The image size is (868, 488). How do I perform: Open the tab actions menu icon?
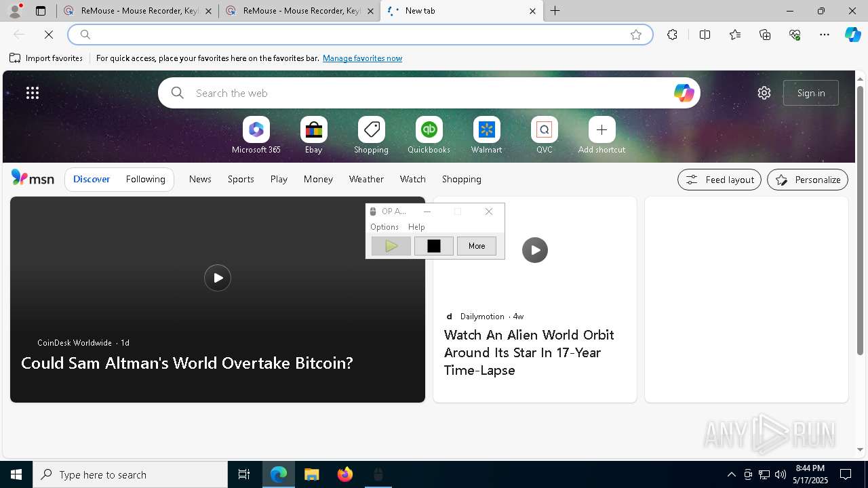[41, 11]
